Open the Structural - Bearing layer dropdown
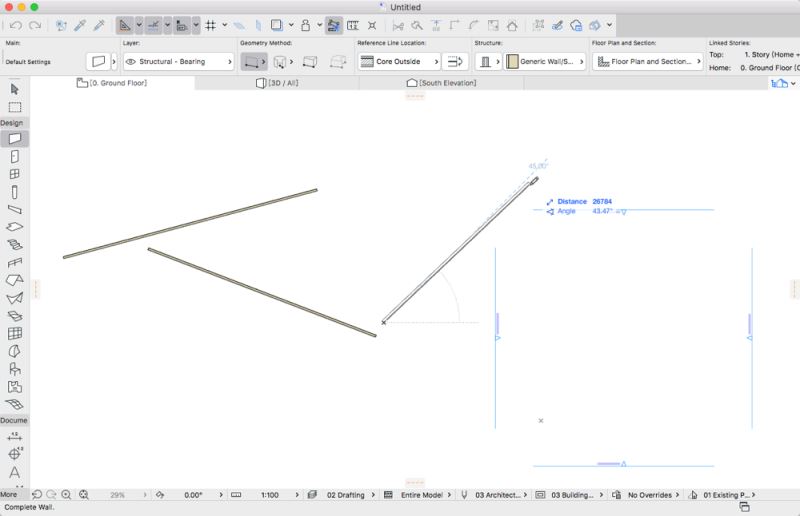The width and height of the screenshot is (800, 516). coord(179,62)
